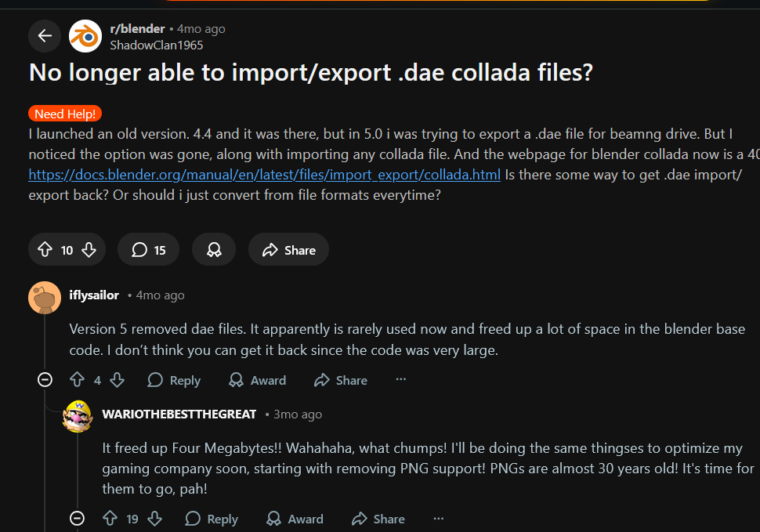The height and width of the screenshot is (532, 760).
Task: Upvote iflysailor's comment
Action: tap(77, 380)
